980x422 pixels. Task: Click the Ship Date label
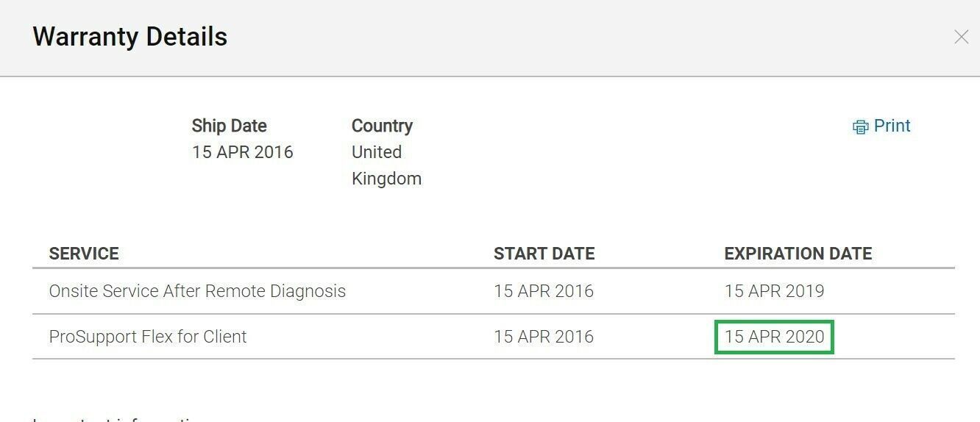[x=229, y=126]
